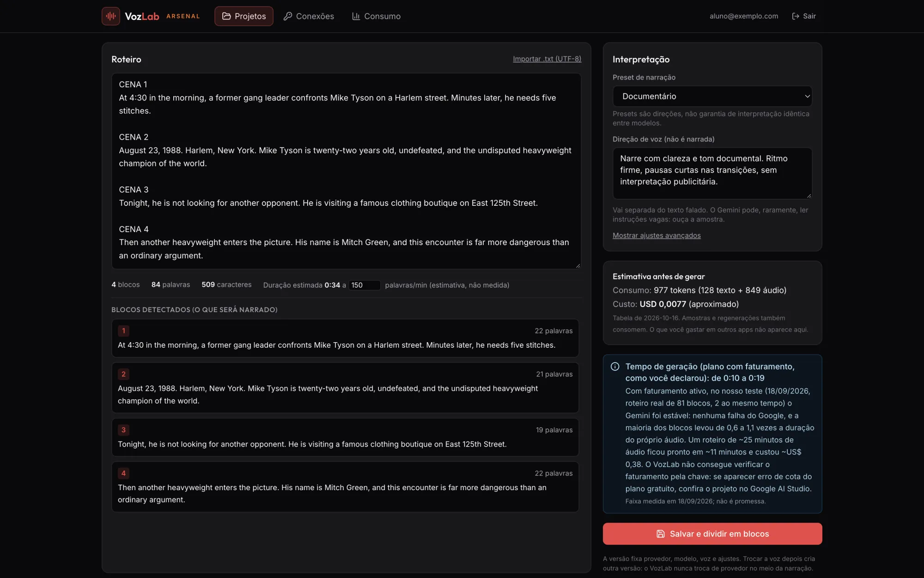Click the '509 caracteres' counter
The height and width of the screenshot is (578, 924).
226,284
